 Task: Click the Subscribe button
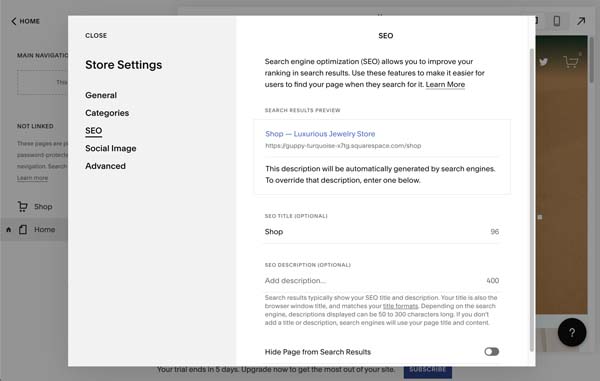pos(427,370)
